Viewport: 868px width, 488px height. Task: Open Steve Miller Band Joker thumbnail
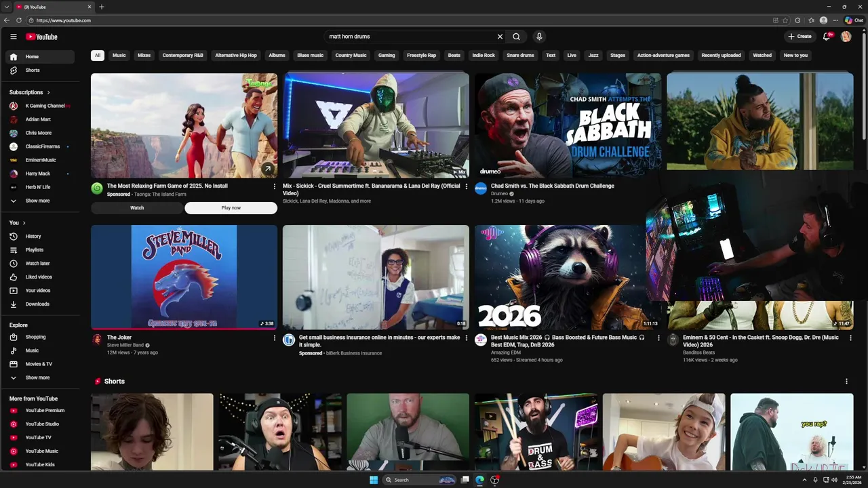click(x=184, y=277)
